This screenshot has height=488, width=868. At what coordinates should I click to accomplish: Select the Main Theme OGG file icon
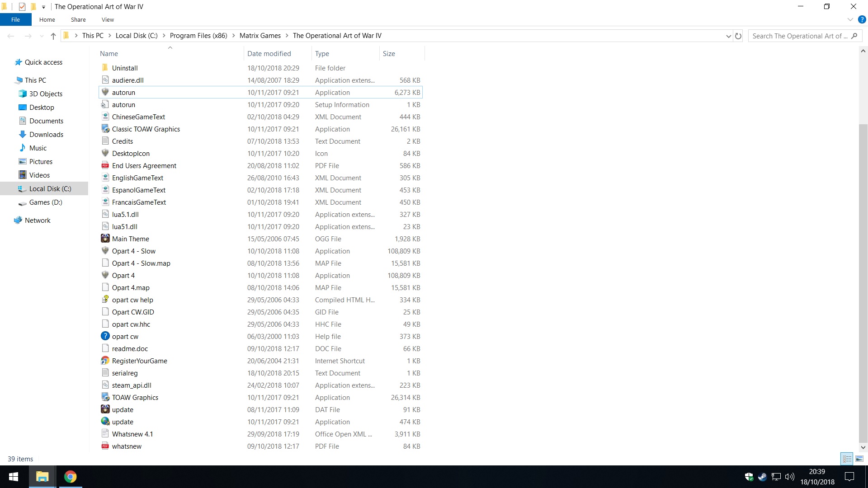pos(105,239)
